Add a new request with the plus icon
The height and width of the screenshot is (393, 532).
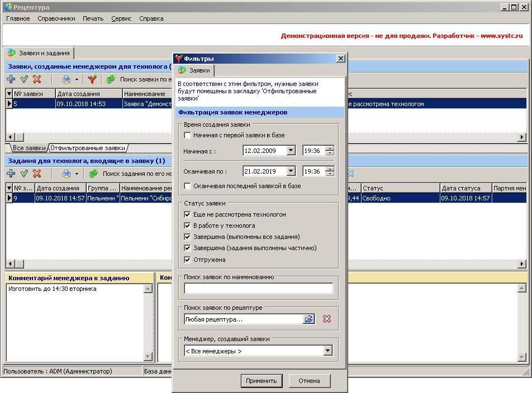11,80
